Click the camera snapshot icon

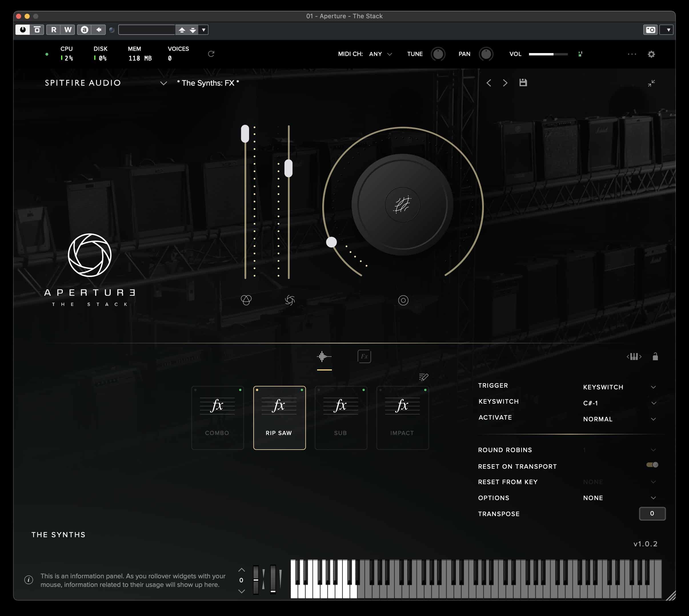point(650,30)
